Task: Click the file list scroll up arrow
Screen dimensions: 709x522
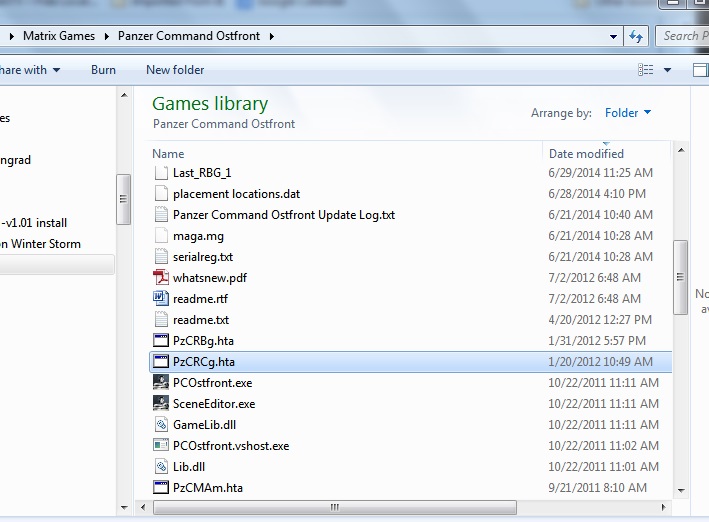Action: tap(681, 150)
